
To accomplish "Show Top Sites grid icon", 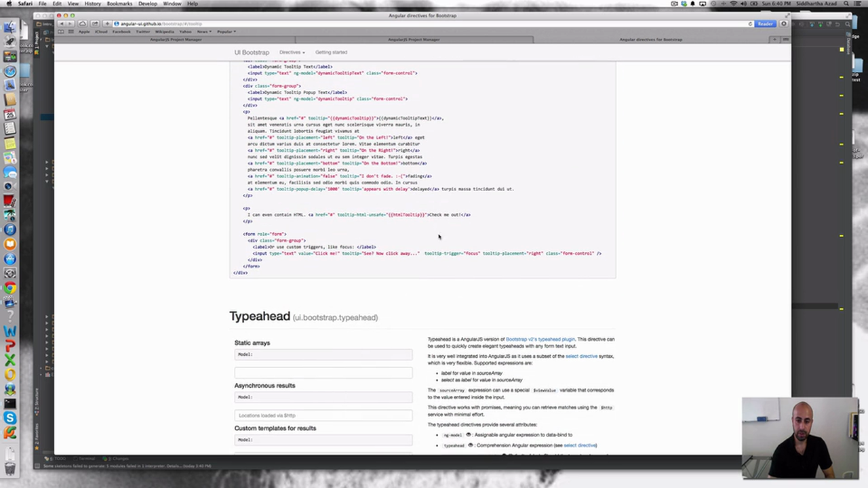I will click(x=71, y=31).
